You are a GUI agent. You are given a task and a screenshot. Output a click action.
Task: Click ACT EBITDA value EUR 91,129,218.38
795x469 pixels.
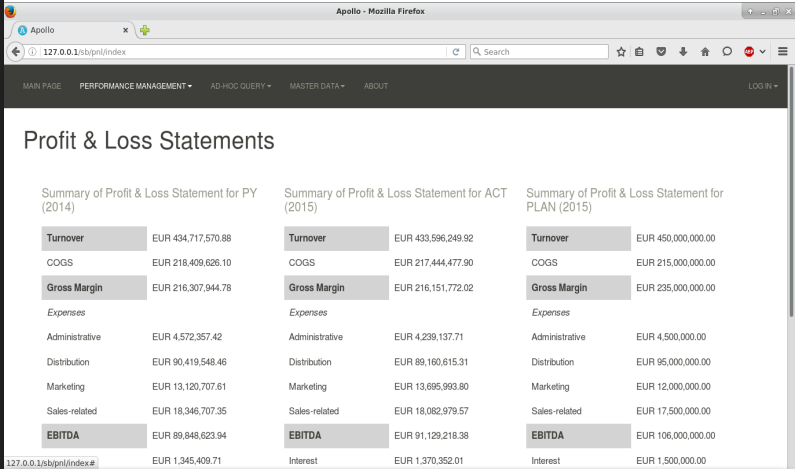click(x=431, y=436)
